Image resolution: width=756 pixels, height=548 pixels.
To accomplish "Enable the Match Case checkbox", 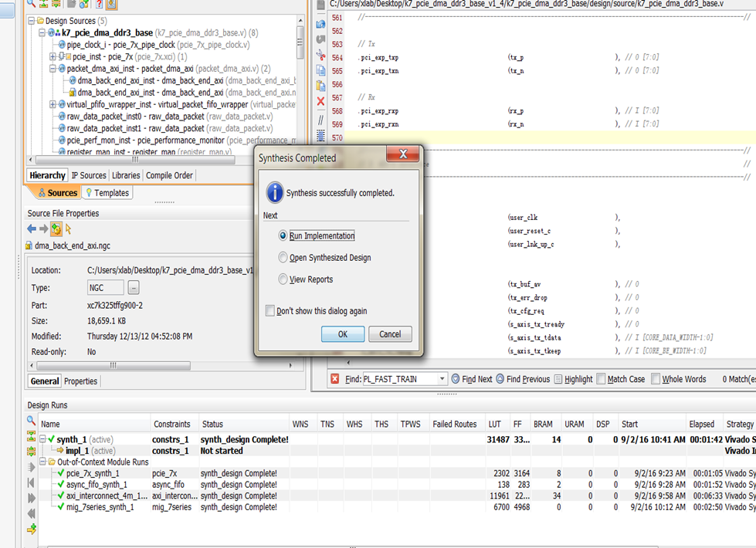I will [x=601, y=379].
